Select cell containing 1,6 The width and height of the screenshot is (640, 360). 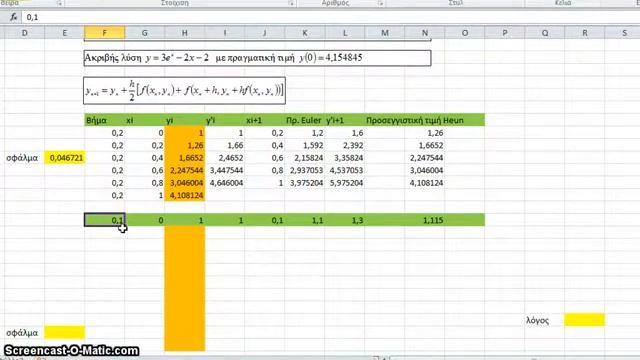(344, 133)
